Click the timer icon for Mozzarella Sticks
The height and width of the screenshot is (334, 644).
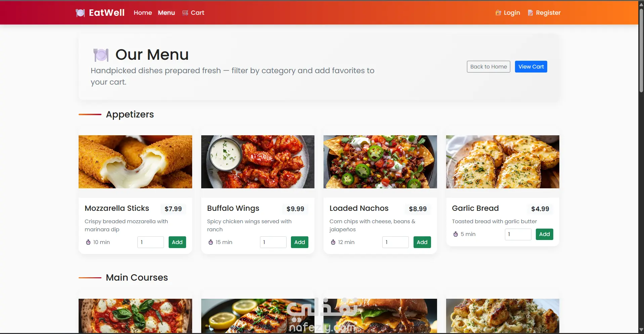[88, 242]
